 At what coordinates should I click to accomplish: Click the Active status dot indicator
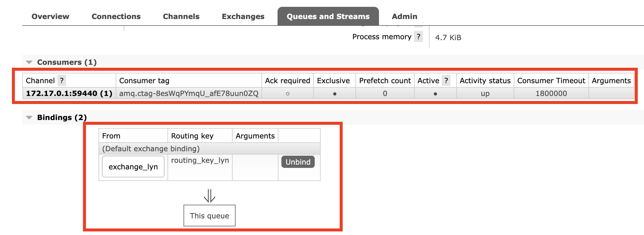click(x=435, y=94)
